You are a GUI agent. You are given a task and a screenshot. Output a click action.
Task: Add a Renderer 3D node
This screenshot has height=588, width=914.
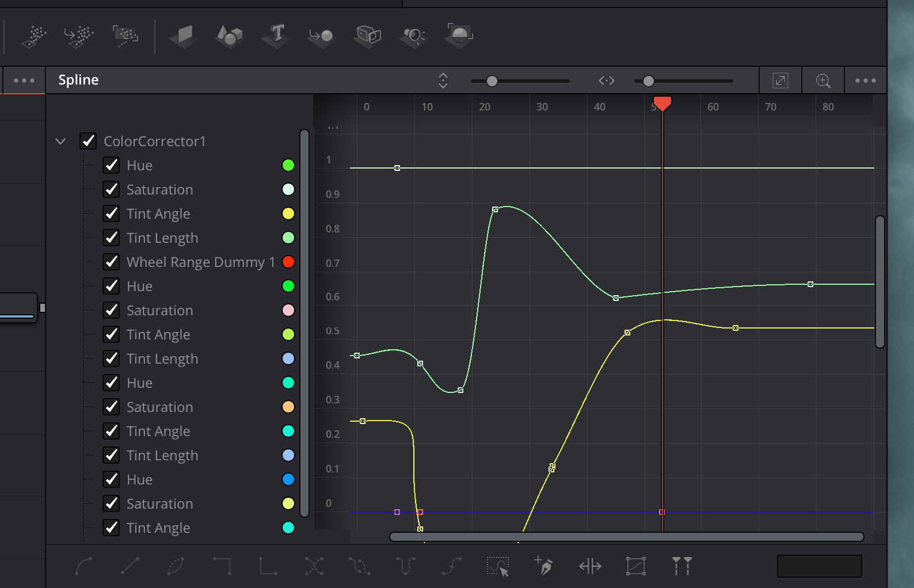coord(459,36)
